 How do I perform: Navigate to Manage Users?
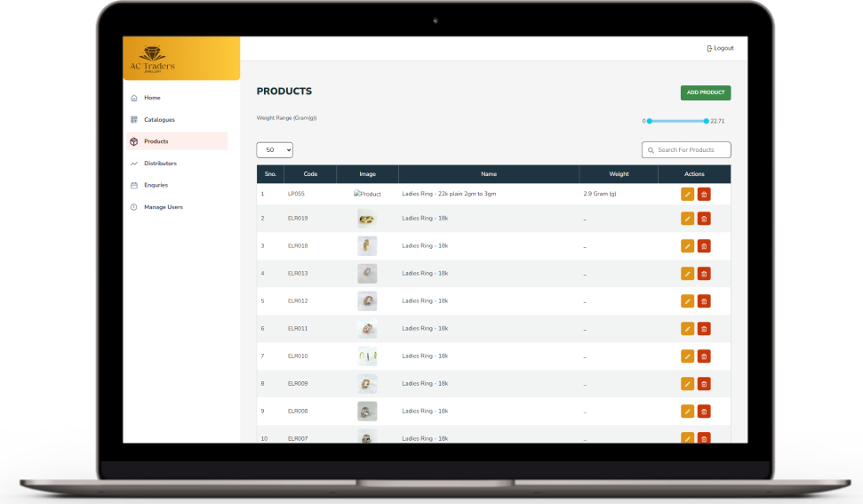coord(163,207)
